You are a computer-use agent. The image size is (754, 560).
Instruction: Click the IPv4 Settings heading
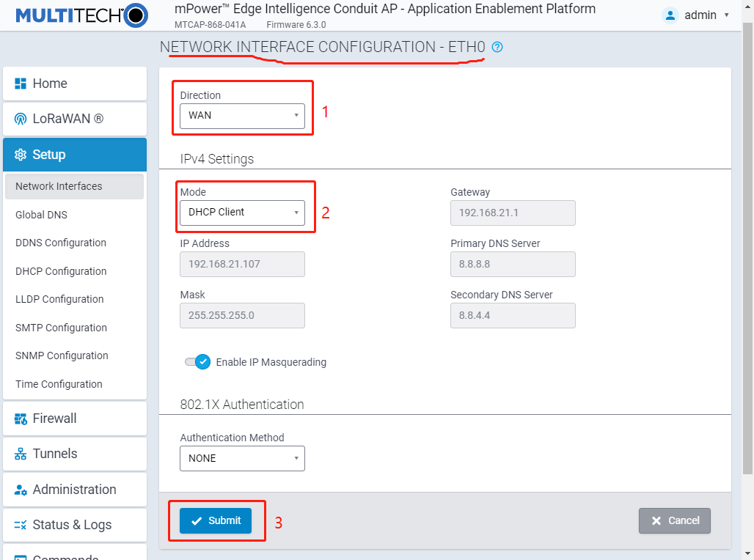(x=217, y=159)
